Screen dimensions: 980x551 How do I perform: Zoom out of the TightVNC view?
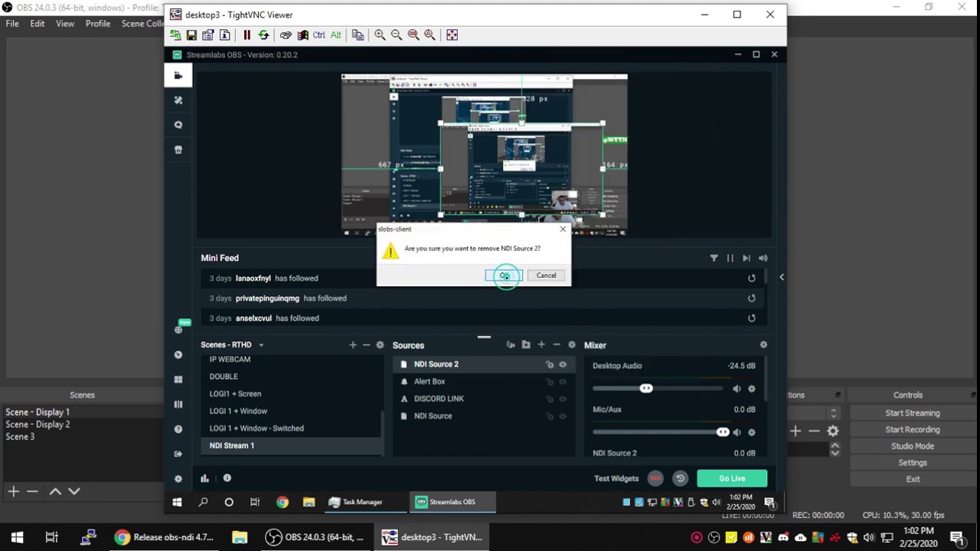(397, 34)
